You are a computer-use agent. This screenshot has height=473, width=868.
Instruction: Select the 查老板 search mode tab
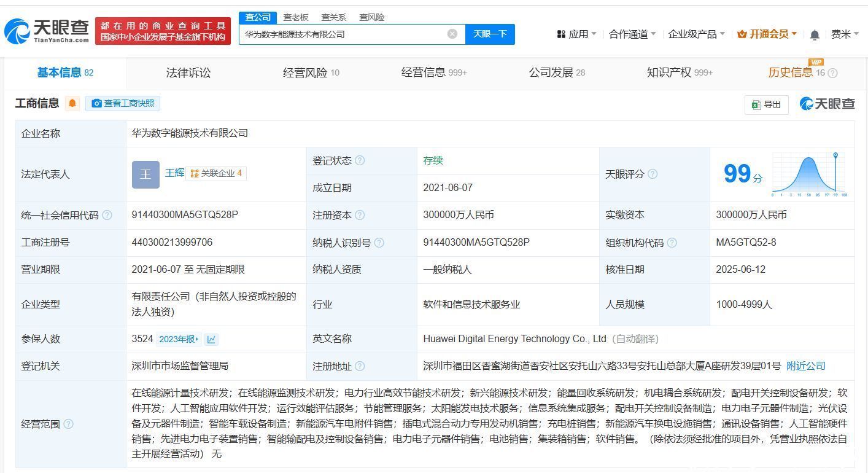(x=296, y=17)
